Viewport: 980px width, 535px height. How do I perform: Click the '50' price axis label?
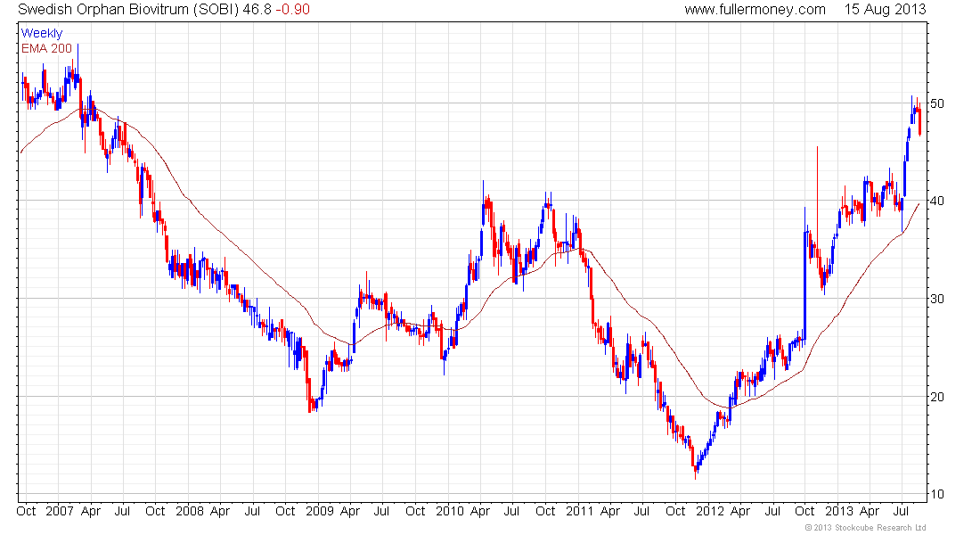click(937, 103)
